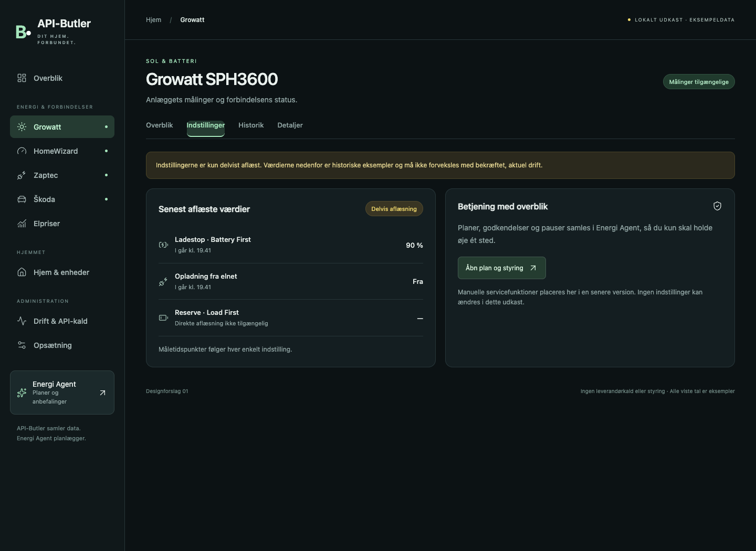Click the Energi Agent sparkle icon
The height and width of the screenshot is (551, 756).
click(22, 393)
